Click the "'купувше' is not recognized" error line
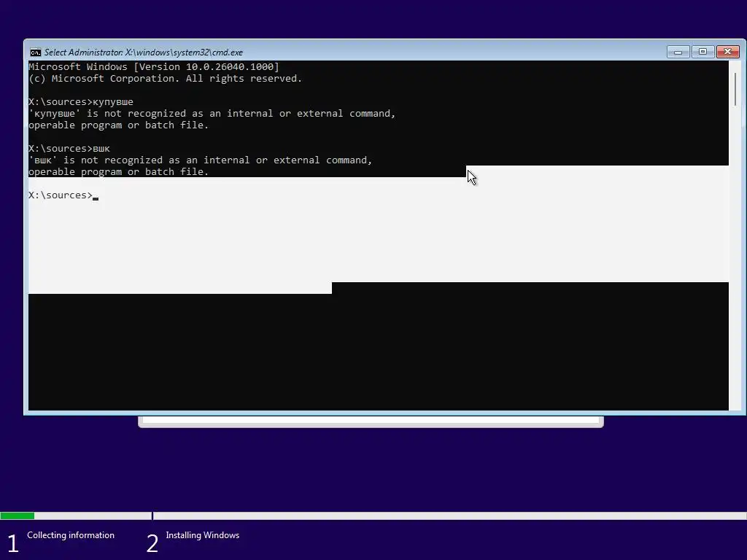The width and height of the screenshot is (747, 560). (x=212, y=113)
